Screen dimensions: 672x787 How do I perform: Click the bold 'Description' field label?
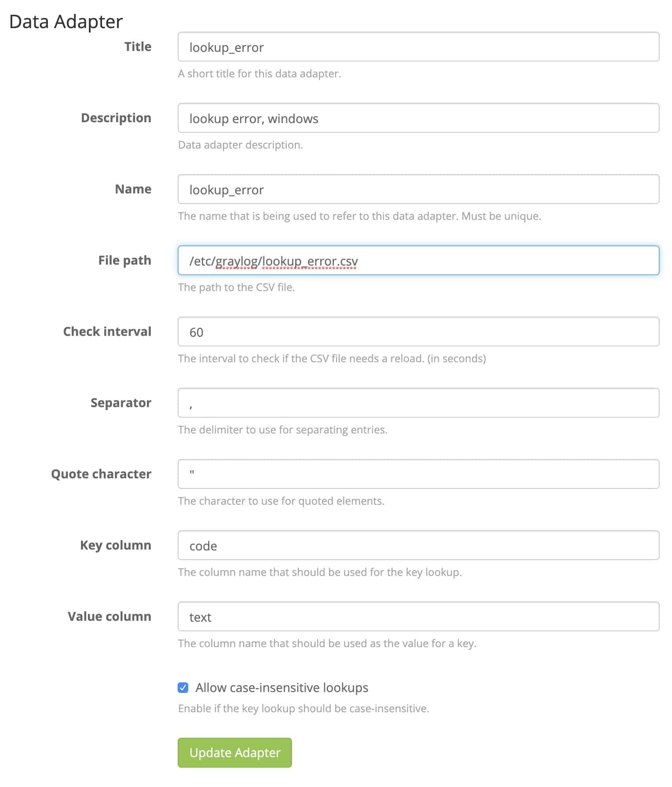point(116,118)
